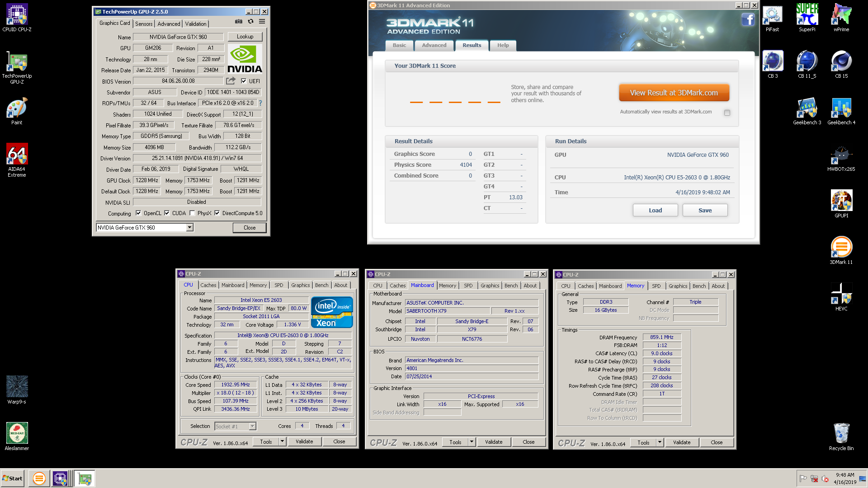This screenshot has height=488, width=868.
Task: Toggle the OpenCL checkbox
Action: pos(138,213)
